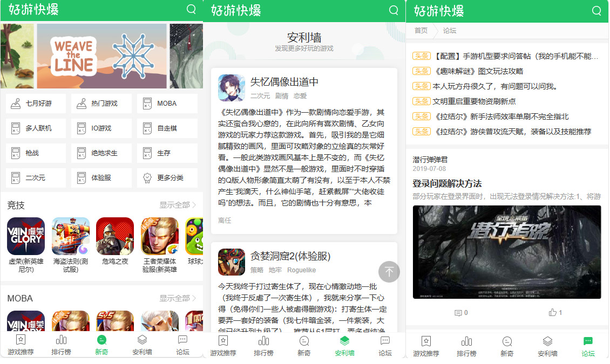
Task: Open the 贪婪洞窟2(体验服) title
Action: 290,256
